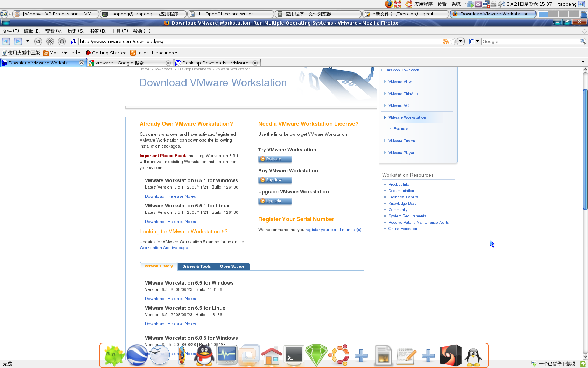This screenshot has width=588, height=368.
Task: Open the 书签 (B) menu
Action: 98,31
